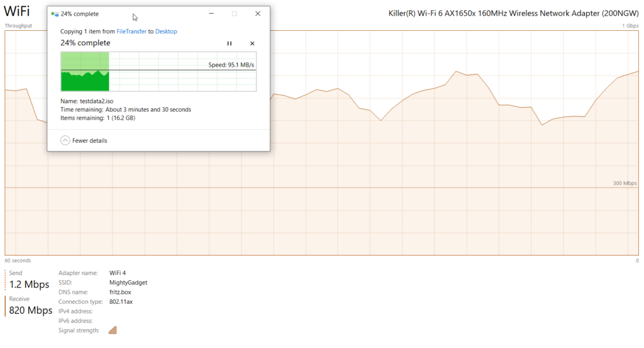Close the copy progress dialog window
The width and height of the screenshot is (644, 348).
(x=258, y=14)
